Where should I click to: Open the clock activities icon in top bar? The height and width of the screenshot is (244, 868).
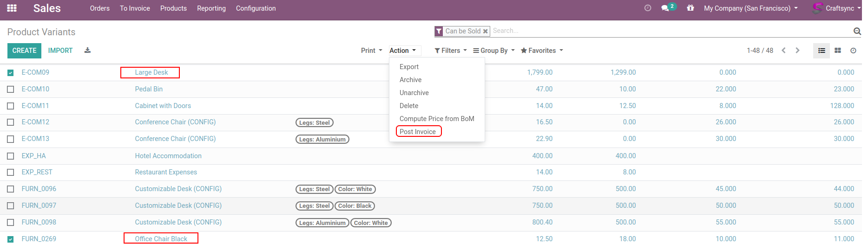648,8
